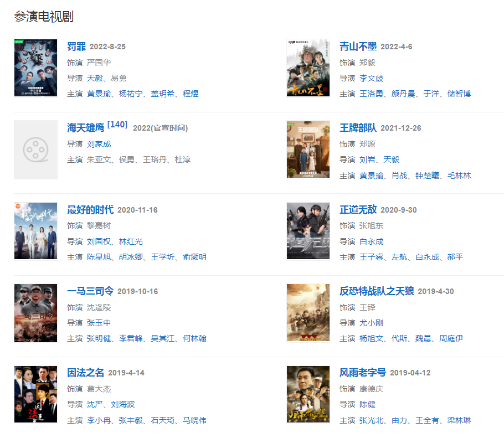Open the 反恐特战队之天狼 poster thumbnail
504x438 pixels.
[x=308, y=313]
